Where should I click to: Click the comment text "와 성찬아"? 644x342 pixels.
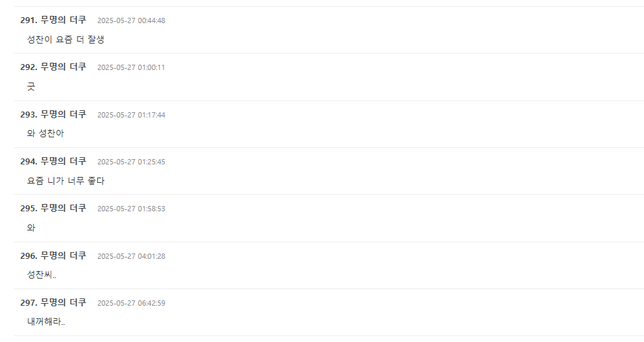46,133
